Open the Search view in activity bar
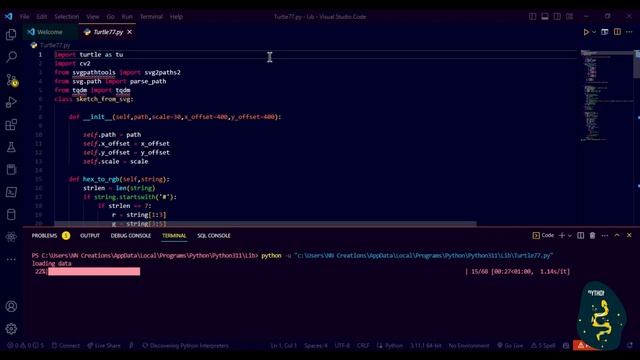The image size is (640, 360). (11, 57)
